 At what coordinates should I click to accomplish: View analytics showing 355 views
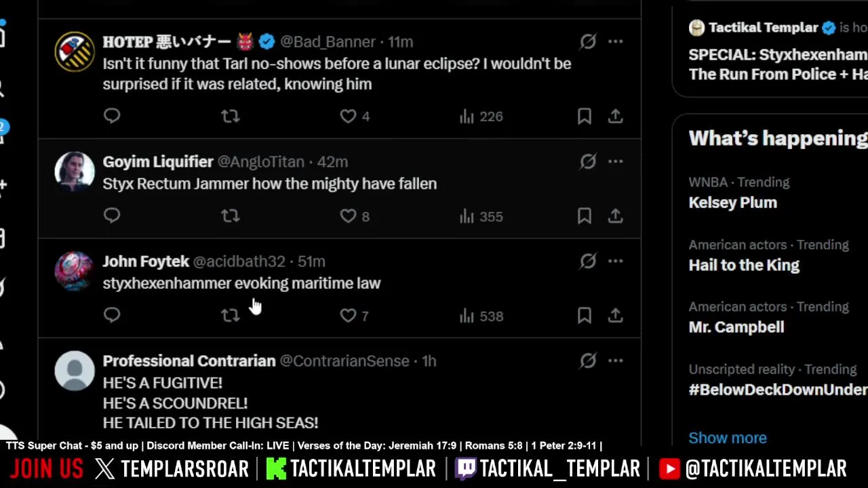coord(481,216)
